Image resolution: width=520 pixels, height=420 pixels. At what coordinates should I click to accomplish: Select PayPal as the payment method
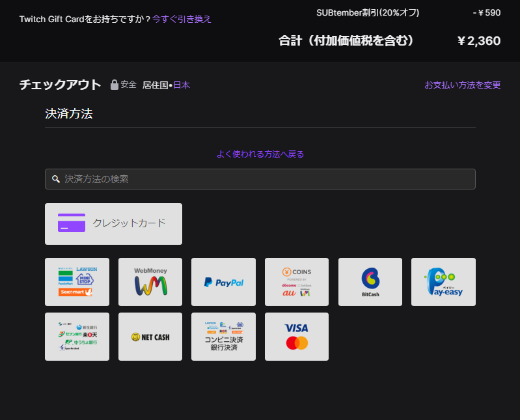[223, 282]
